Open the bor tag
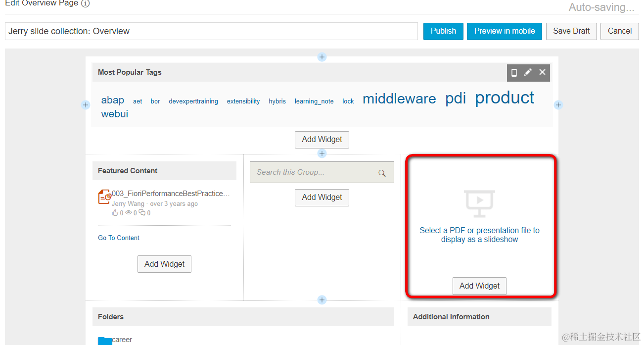 pos(155,101)
